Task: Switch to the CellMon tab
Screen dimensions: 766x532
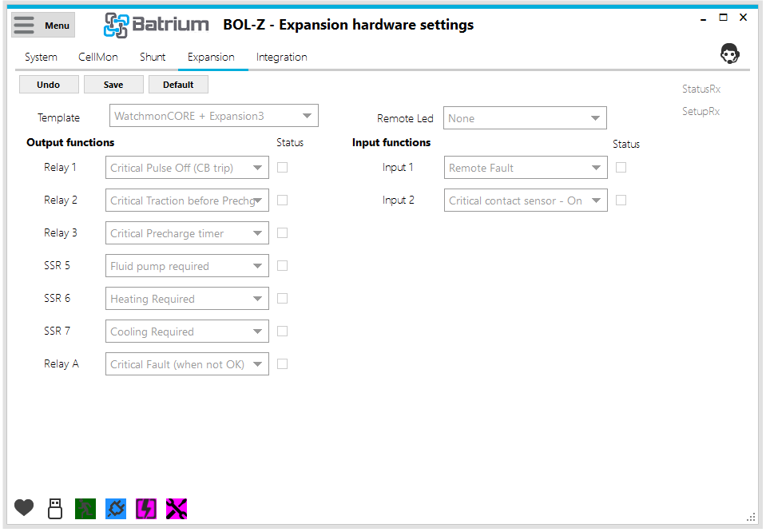Action: (x=98, y=57)
